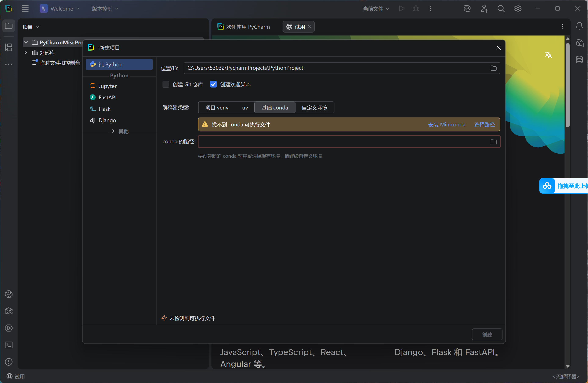Open the Problems tool window icon
588x383 pixels.
tap(9, 362)
